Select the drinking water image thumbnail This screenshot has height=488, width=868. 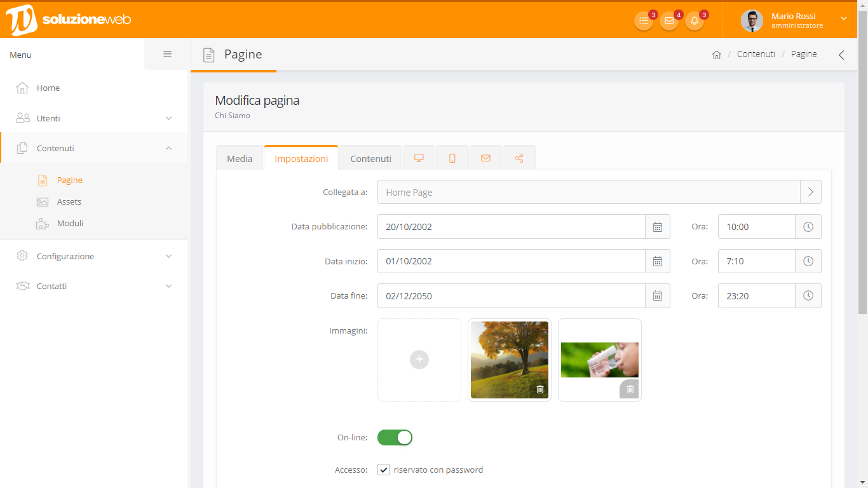[x=599, y=360]
